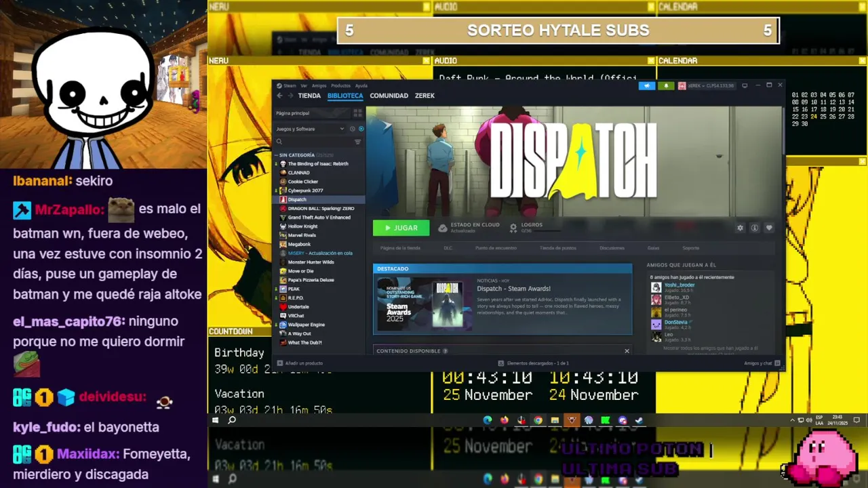Click Añadir un producto
Screen dimensions: 868x488
(300, 363)
